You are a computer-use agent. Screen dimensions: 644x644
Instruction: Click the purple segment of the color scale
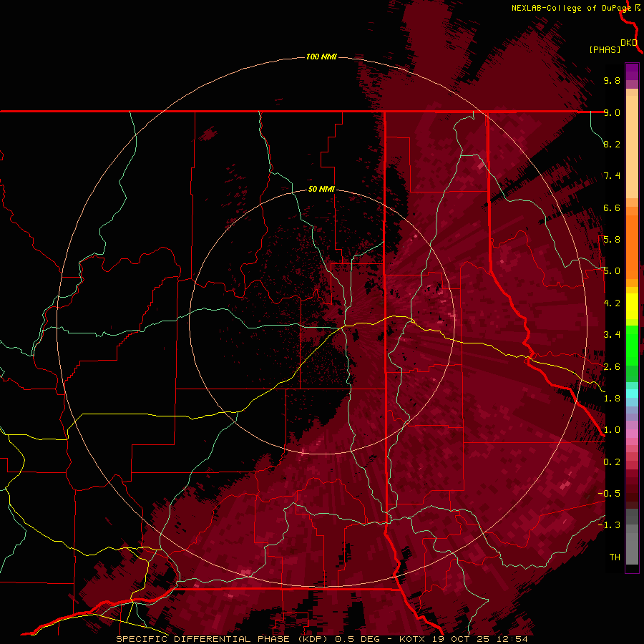pos(632,72)
